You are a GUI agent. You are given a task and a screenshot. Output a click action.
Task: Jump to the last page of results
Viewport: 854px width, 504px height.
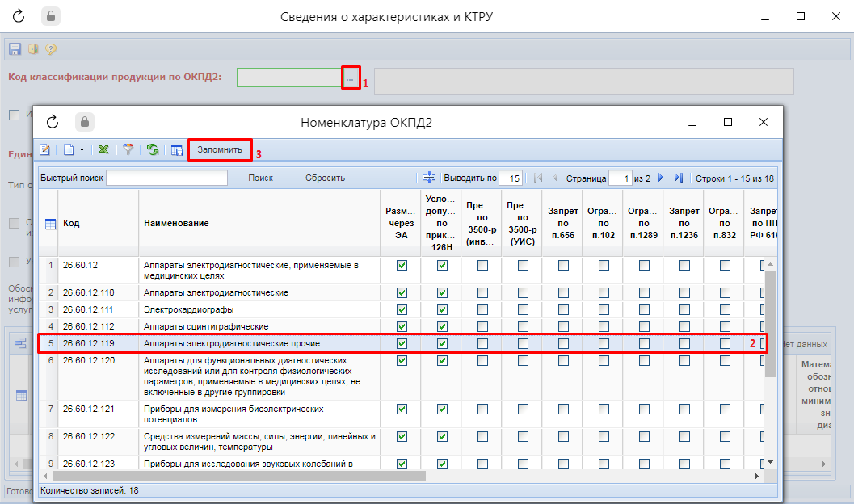[678, 178]
